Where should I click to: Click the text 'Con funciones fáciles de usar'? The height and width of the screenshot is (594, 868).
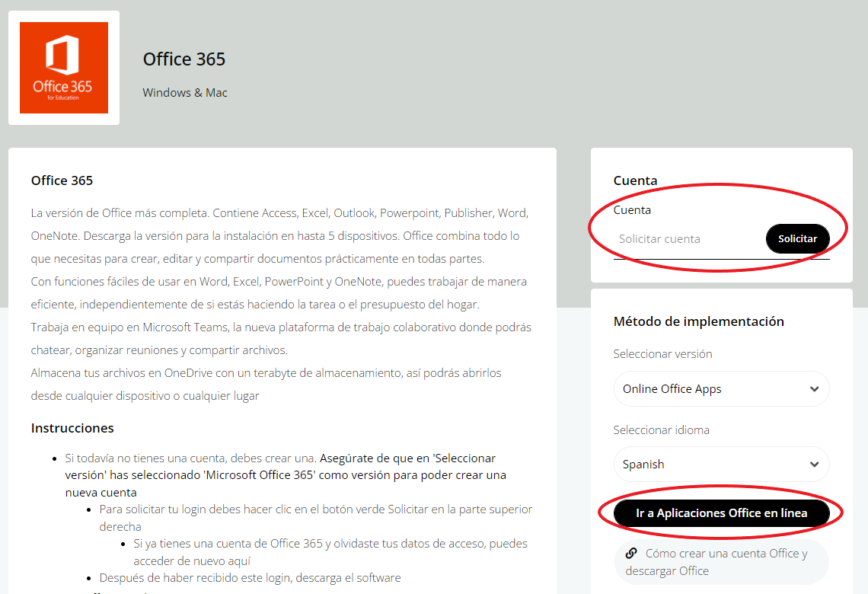pos(106,281)
